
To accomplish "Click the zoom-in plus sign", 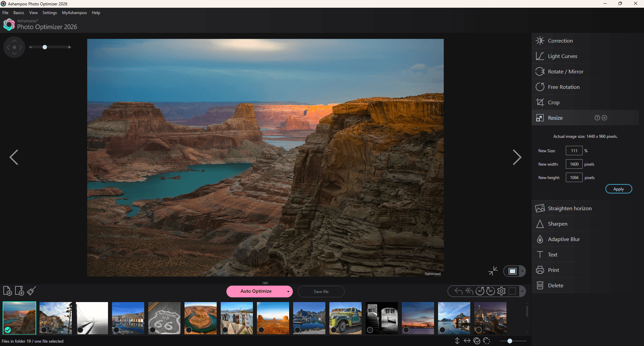I will coord(69,47).
